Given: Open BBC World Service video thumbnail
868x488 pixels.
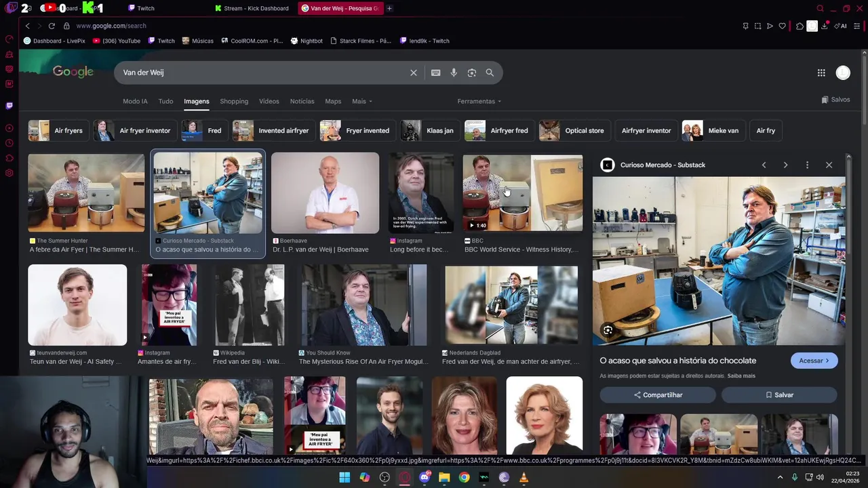Looking at the screenshot, I should (523, 193).
